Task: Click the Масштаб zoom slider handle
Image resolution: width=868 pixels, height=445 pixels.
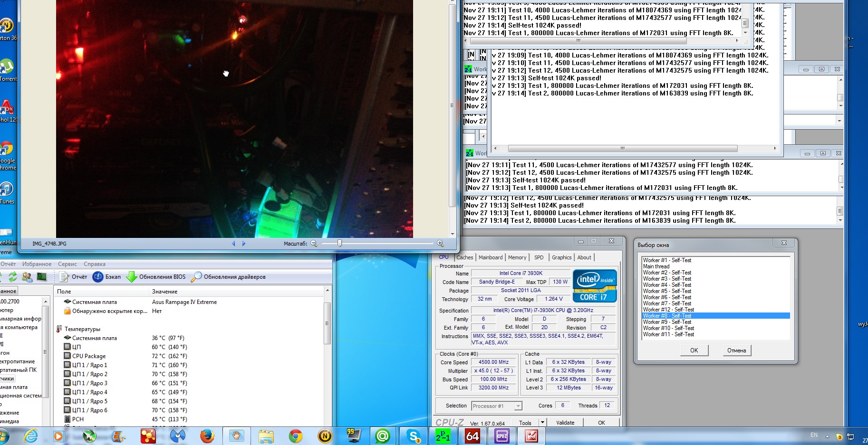Action: tap(339, 243)
